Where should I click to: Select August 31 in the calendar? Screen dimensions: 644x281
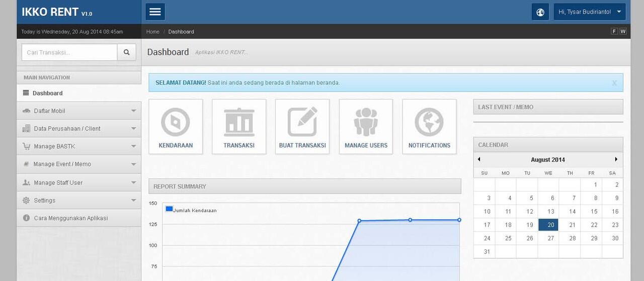485,251
